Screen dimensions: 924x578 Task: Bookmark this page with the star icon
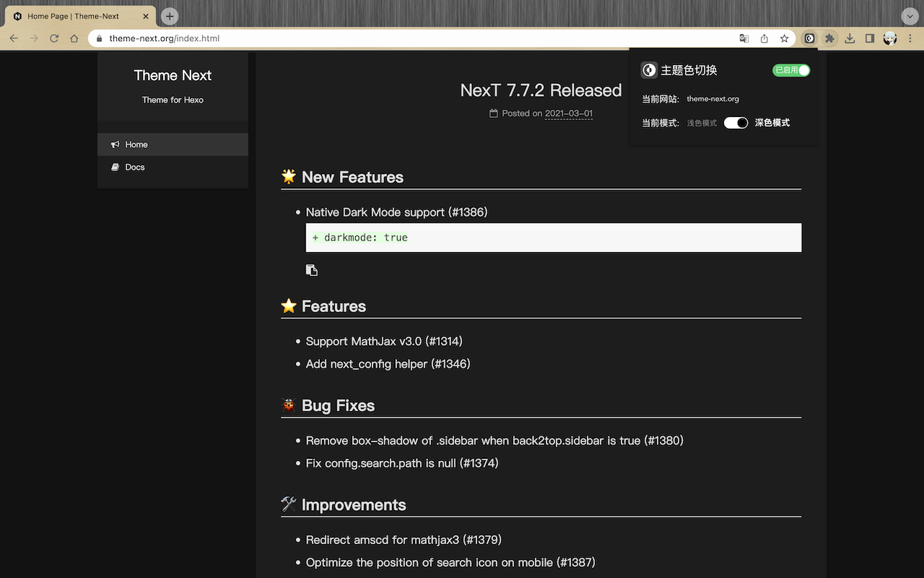(x=784, y=38)
